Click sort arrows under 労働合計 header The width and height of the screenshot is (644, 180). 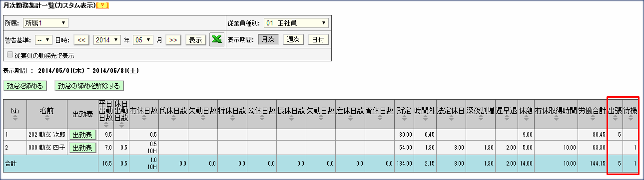[x=593, y=118]
